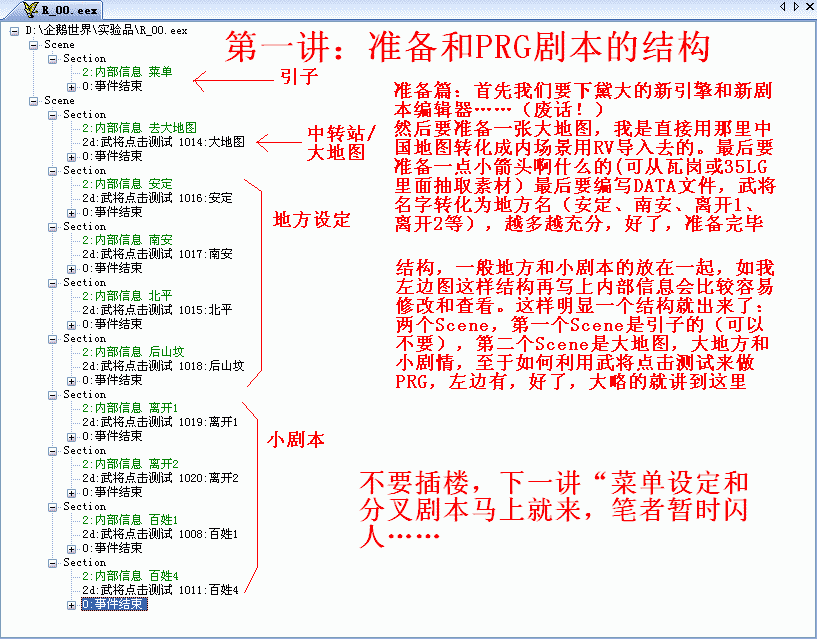This screenshot has height=639, width=817.
Task: Select row 2d:武将点击测试 1015:北平
Action: [x=157, y=310]
